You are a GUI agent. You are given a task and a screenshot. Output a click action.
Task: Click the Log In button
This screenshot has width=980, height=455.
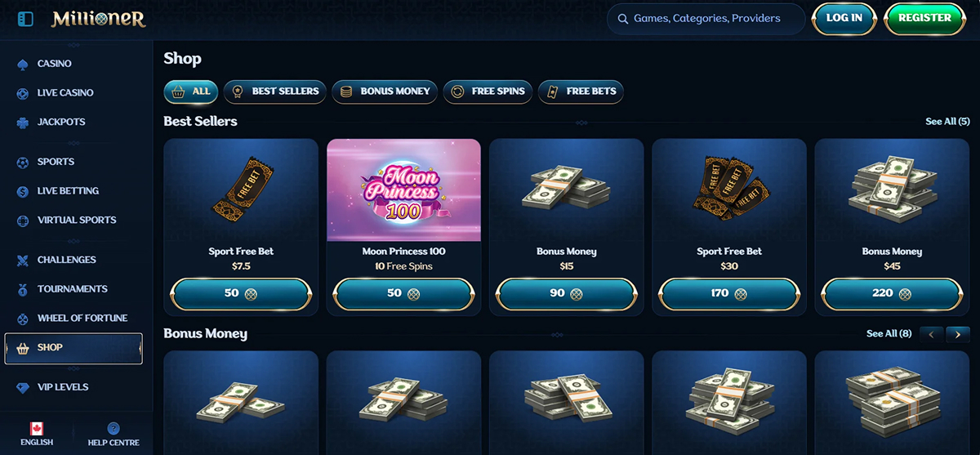click(x=844, y=18)
